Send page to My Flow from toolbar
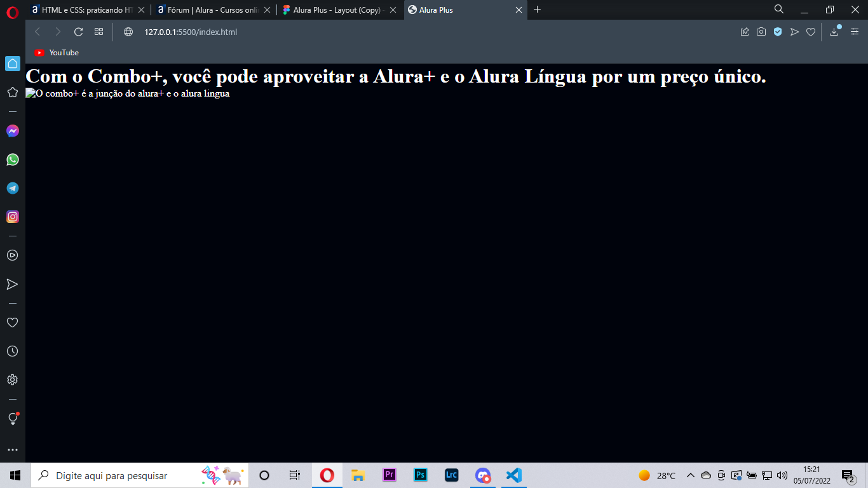The height and width of the screenshot is (488, 868). pyautogui.click(x=794, y=32)
